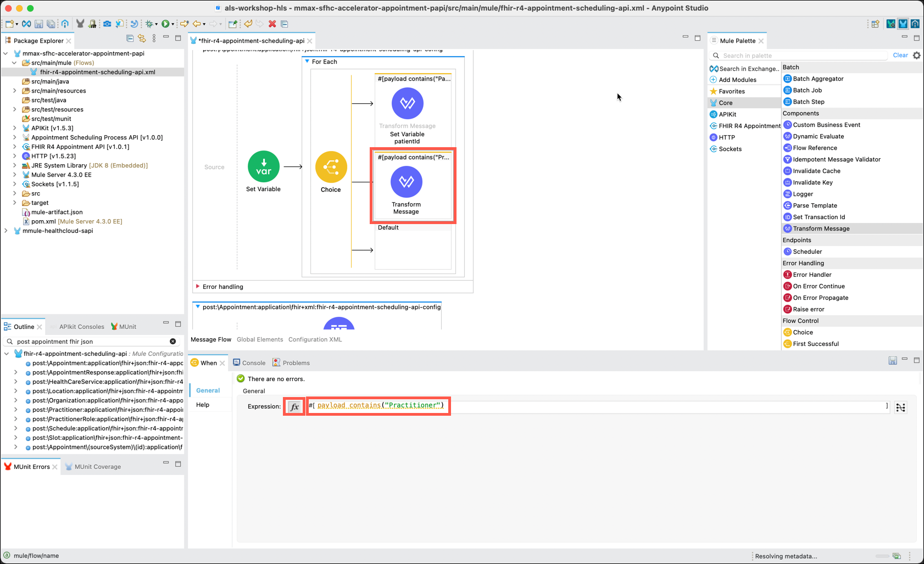This screenshot has height=564, width=924.
Task: Switch to Message Flow tab
Action: (211, 339)
